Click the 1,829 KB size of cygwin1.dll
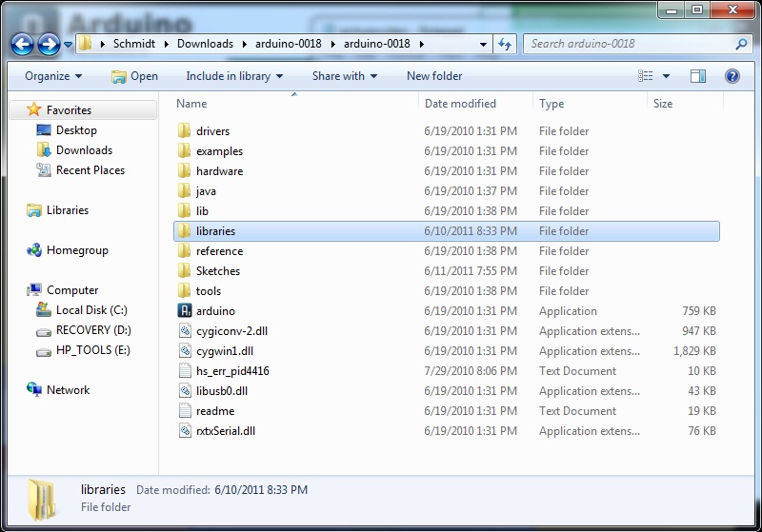Image resolution: width=762 pixels, height=532 pixels. [694, 351]
